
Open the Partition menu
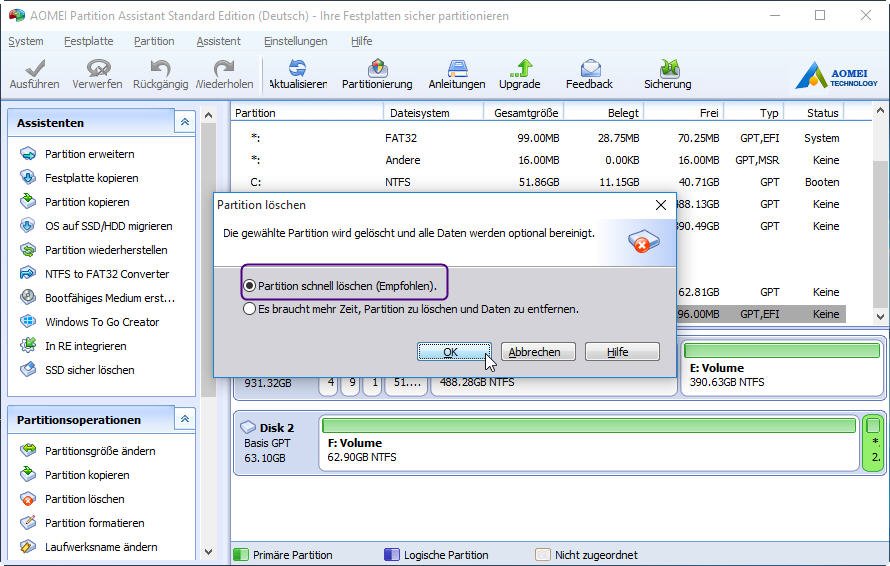point(154,41)
